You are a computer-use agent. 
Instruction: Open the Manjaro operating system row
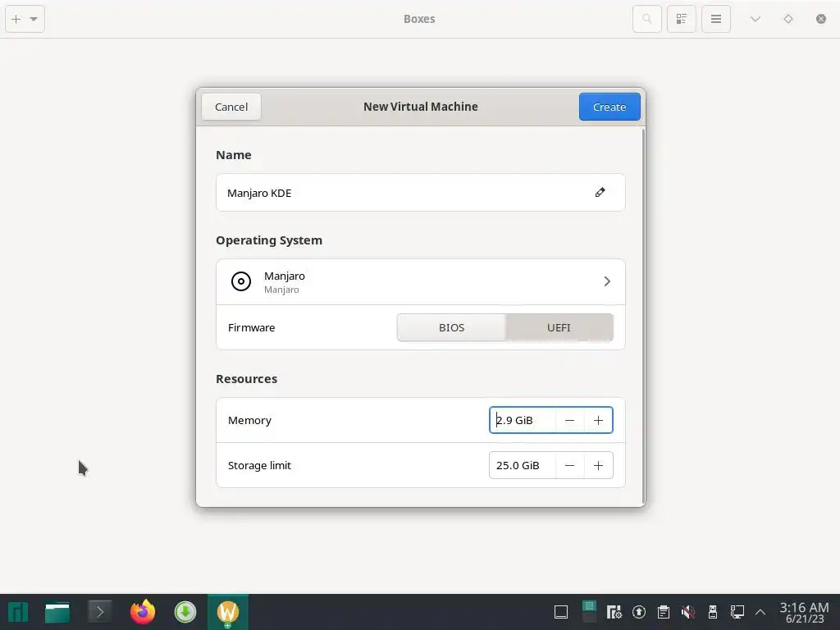point(421,282)
